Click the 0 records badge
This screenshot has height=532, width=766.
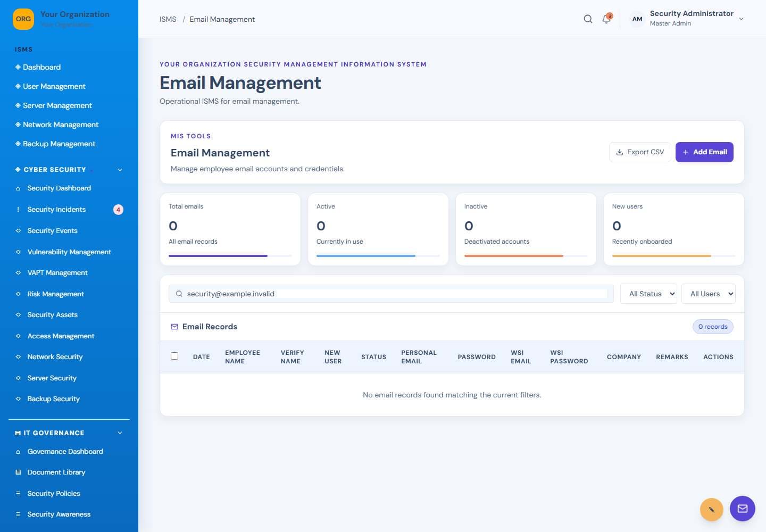[713, 327]
